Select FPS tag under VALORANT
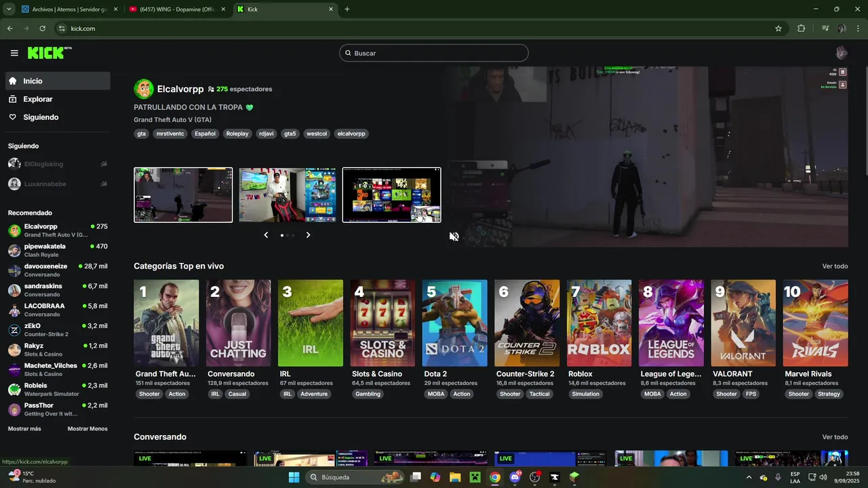Screen dimensions: 868x488 (x=751, y=394)
